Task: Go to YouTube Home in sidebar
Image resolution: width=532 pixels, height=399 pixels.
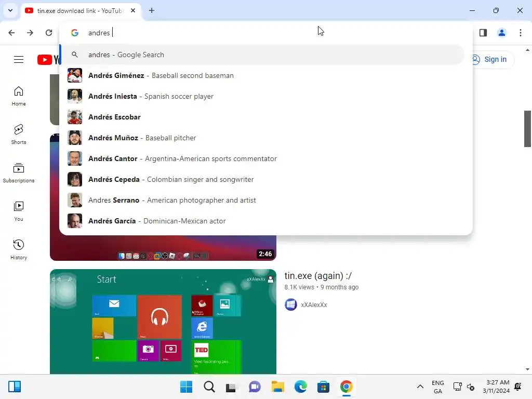Action: coord(19,96)
